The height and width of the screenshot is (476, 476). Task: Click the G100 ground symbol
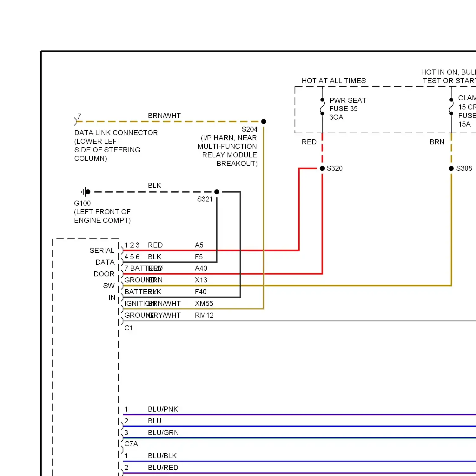pyautogui.click(x=86, y=192)
